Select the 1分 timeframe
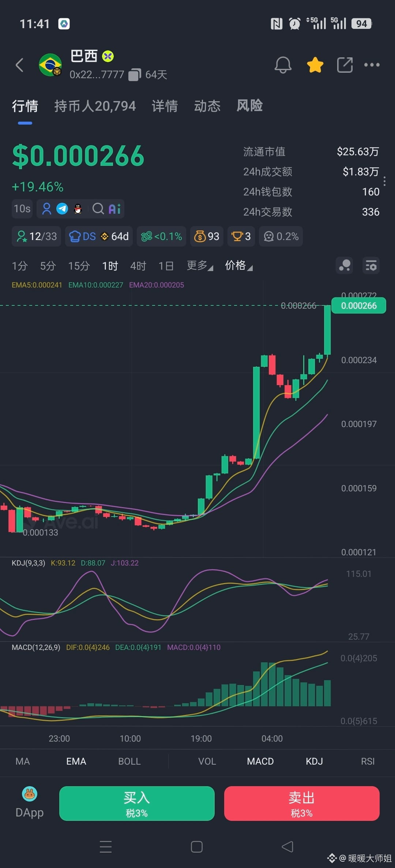Image resolution: width=395 pixels, height=868 pixels. tap(19, 266)
